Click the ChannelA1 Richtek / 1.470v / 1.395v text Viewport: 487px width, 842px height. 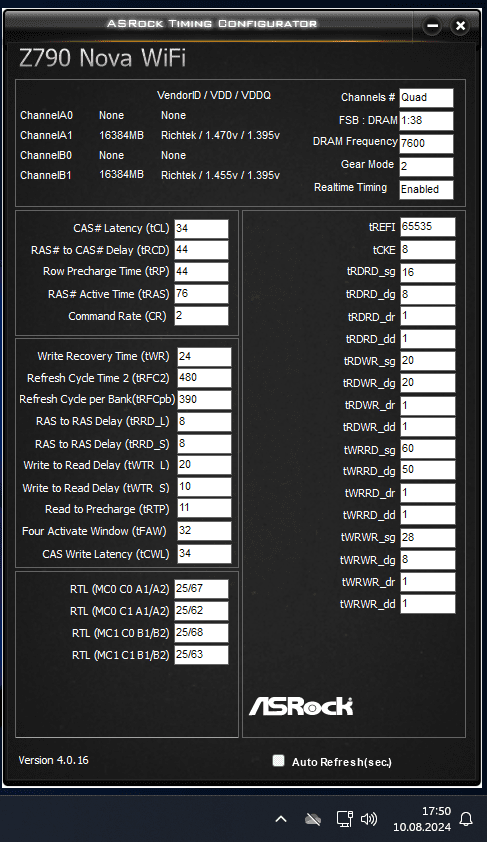pyautogui.click(x=220, y=135)
